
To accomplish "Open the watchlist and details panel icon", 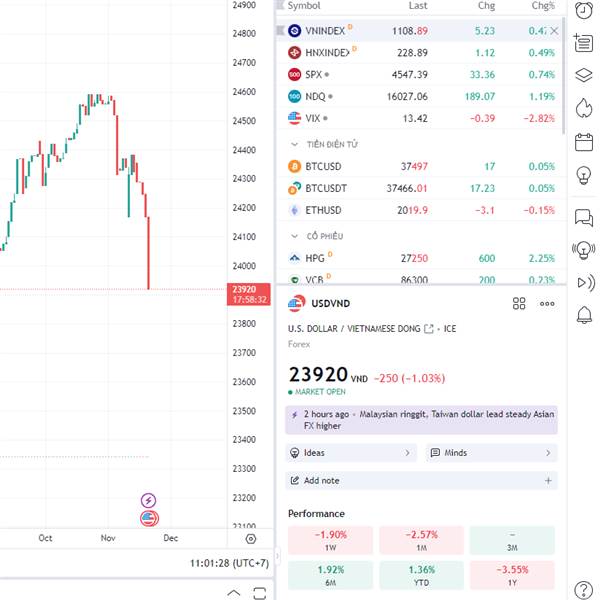I will pos(584,42).
